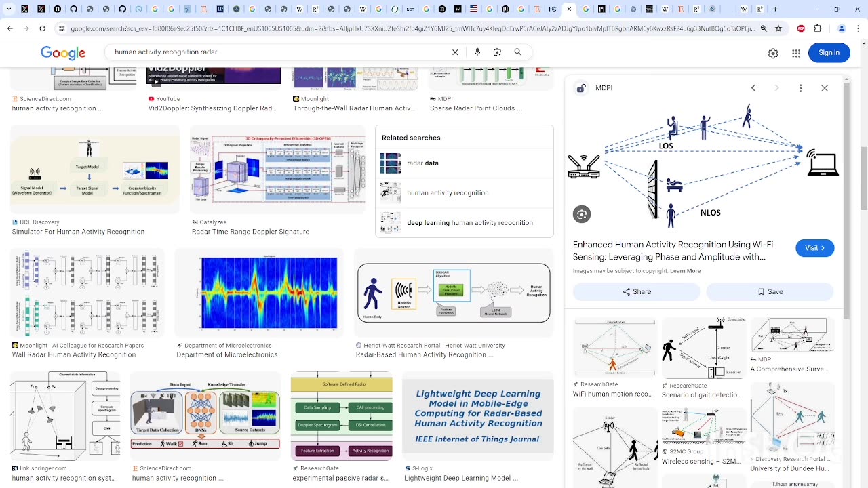Open Radar Time-Range-Doppler Signature image
This screenshot has width=868, height=488.
pyautogui.click(x=278, y=169)
